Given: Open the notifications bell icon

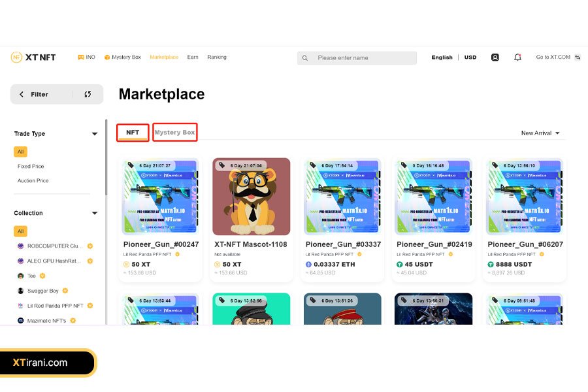Looking at the screenshot, I should click(517, 57).
